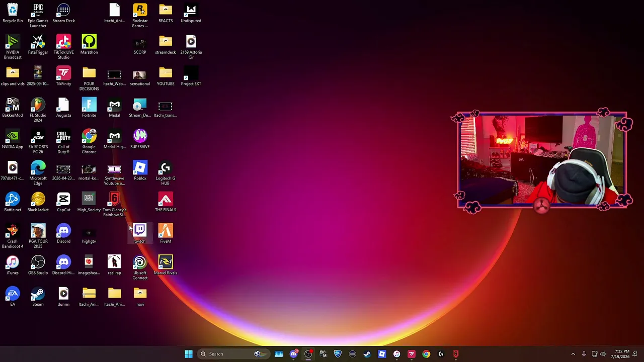
Task: Click the taskbar Search box
Action: (234, 354)
